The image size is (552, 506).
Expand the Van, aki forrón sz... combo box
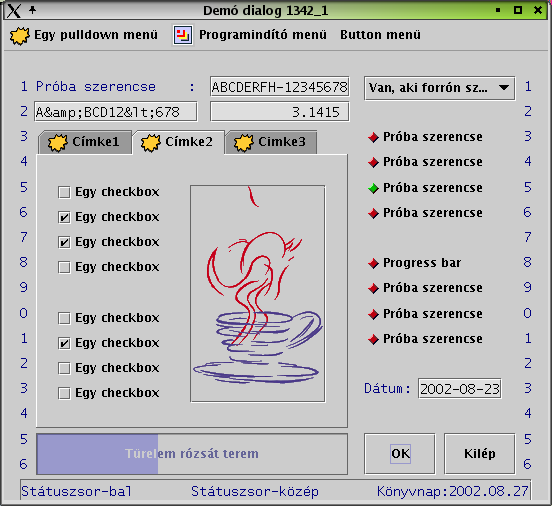tap(439, 88)
